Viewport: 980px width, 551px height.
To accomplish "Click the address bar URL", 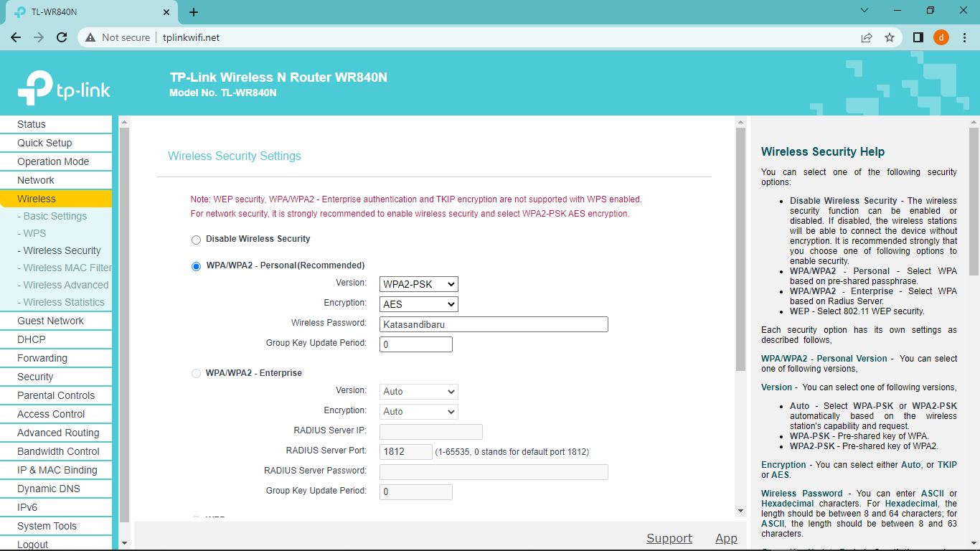I will [191, 37].
